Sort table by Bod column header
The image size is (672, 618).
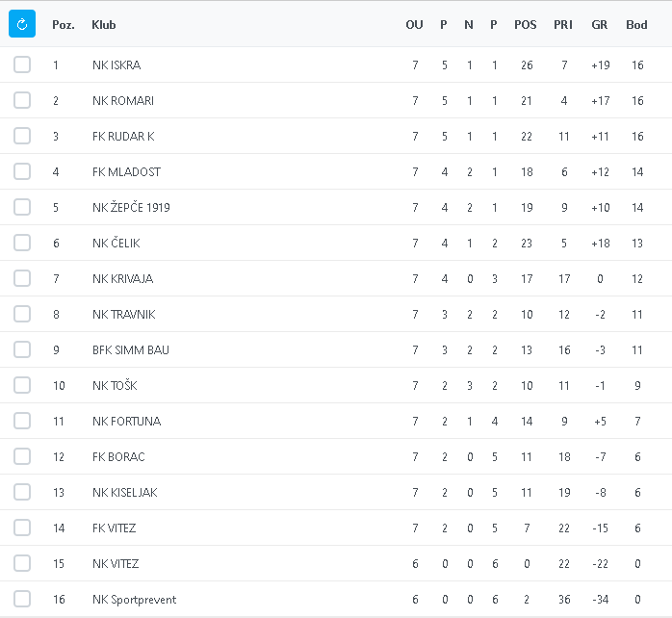[x=636, y=25]
